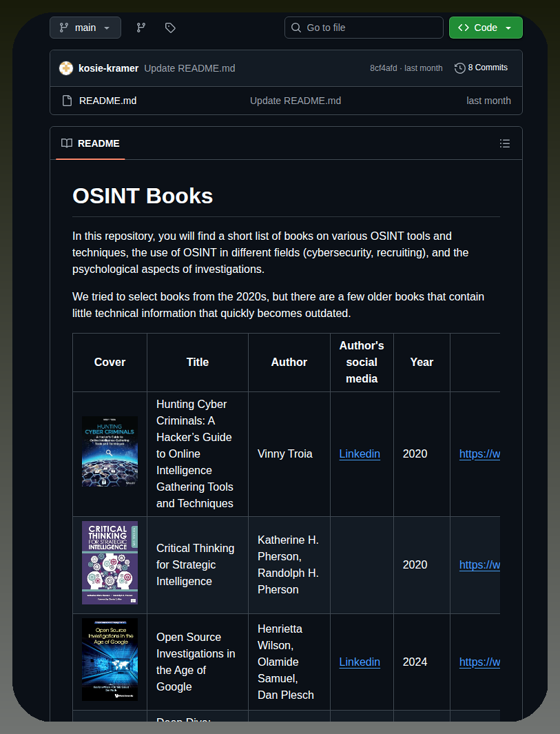Open the green Code dropdown button

(486, 28)
